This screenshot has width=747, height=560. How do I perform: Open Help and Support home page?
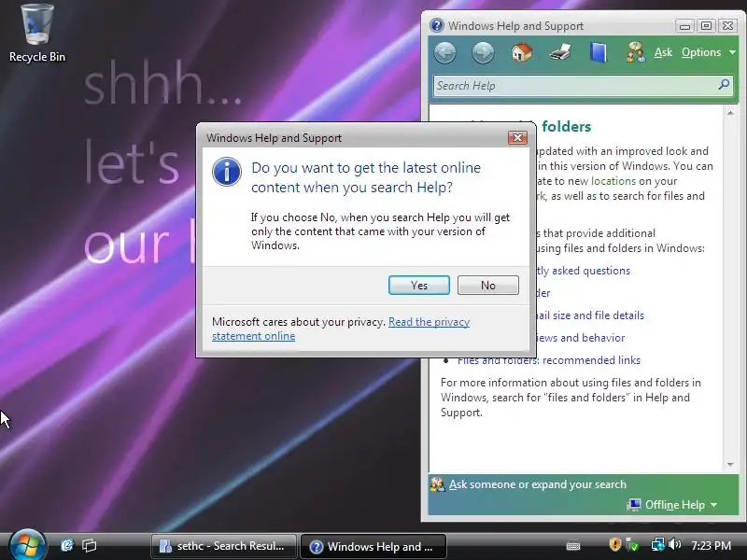[x=522, y=52]
